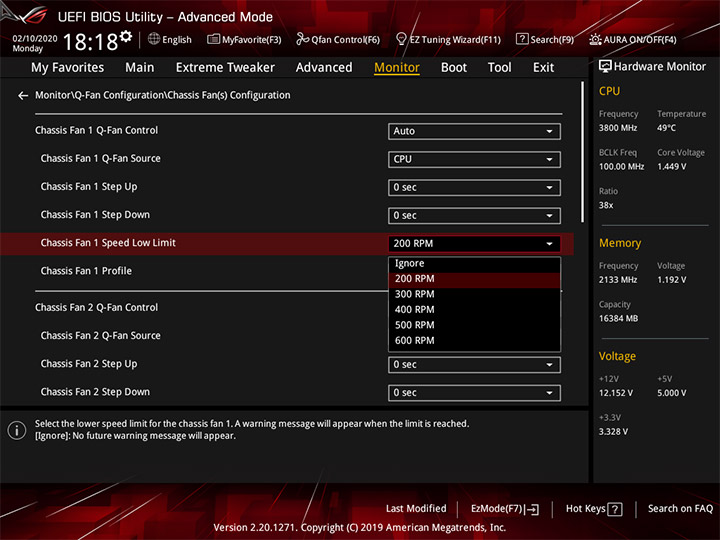Click the Hot Keys question mark icon
The width and height of the screenshot is (720, 540).
[x=615, y=509]
